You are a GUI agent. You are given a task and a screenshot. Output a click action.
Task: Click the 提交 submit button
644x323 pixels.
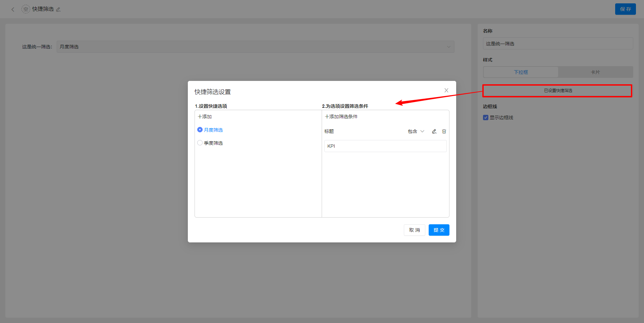439,230
